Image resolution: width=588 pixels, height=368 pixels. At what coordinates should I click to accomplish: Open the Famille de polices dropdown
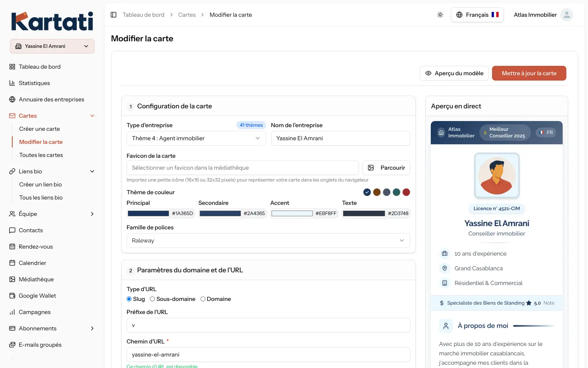click(x=268, y=240)
